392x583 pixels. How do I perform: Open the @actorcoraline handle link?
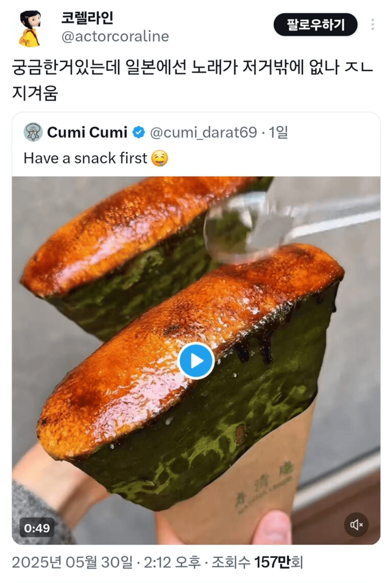115,36
